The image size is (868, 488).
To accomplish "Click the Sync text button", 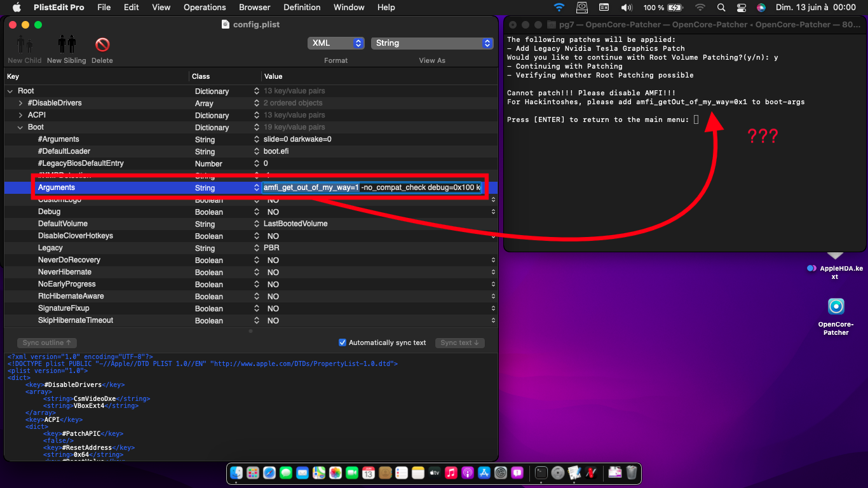I will 460,342.
